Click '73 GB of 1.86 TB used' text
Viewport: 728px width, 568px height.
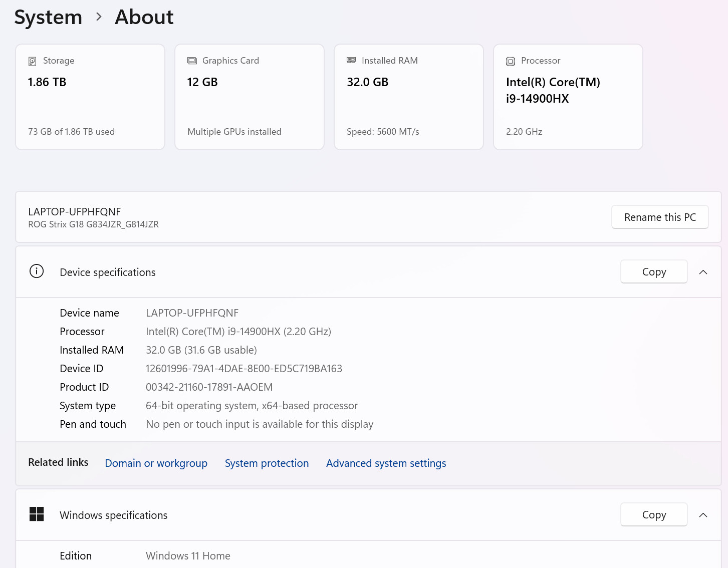71,132
